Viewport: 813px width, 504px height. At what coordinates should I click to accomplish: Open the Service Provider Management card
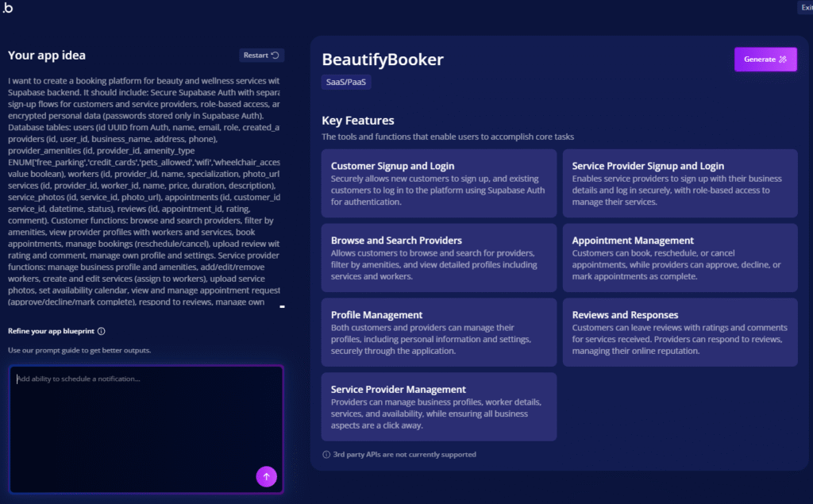(x=439, y=406)
